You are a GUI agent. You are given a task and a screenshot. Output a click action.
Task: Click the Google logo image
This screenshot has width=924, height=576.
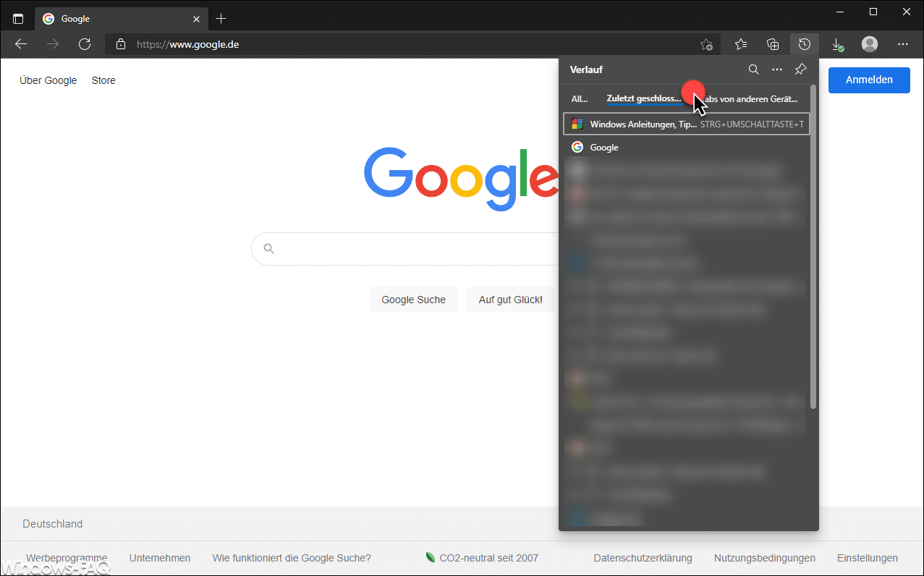(461, 179)
